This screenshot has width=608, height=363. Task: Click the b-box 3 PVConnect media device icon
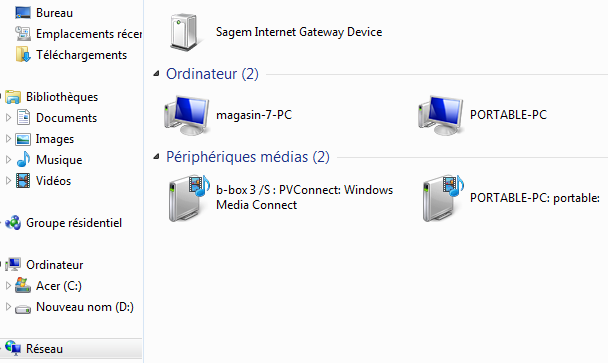pyautogui.click(x=189, y=198)
